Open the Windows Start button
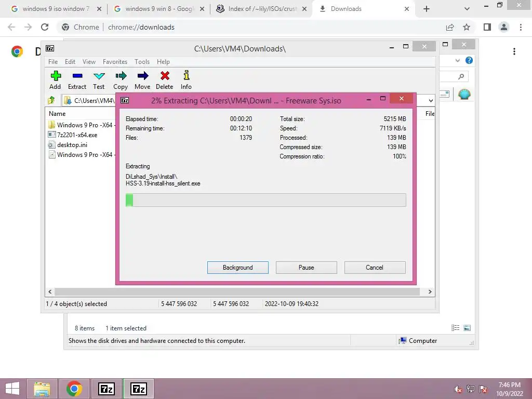This screenshot has height=399, width=532. pos(12,389)
